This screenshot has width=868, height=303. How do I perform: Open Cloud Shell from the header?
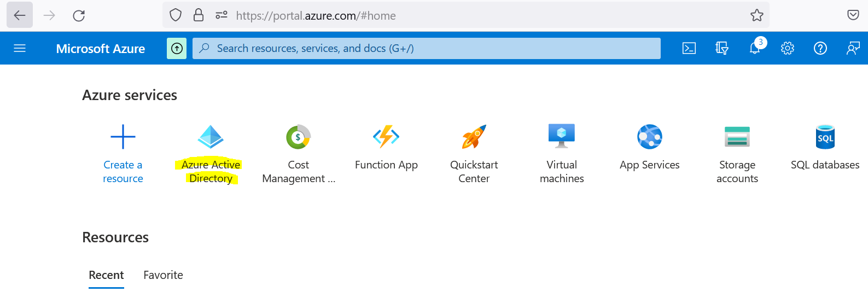(x=689, y=48)
